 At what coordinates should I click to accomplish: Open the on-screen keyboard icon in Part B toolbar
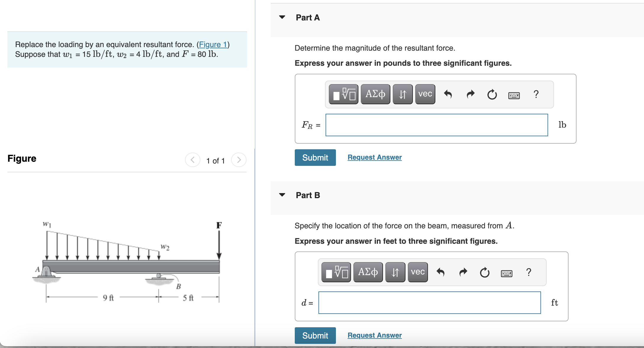[x=507, y=273]
